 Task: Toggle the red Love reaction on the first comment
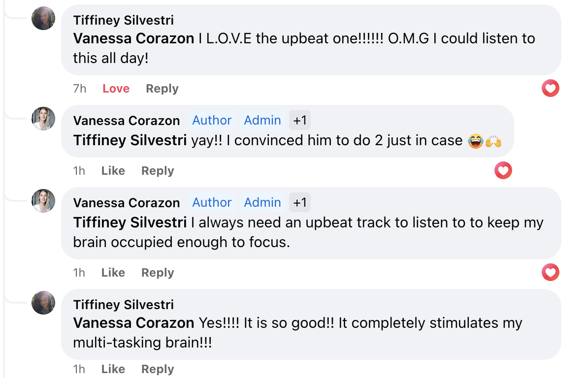point(116,89)
